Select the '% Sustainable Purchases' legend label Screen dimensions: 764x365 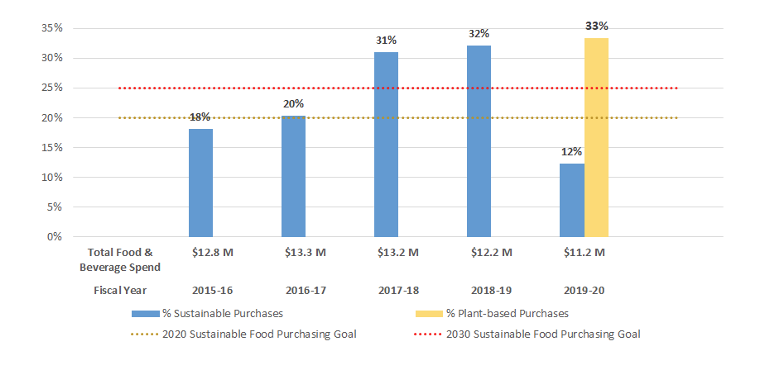click(x=223, y=314)
